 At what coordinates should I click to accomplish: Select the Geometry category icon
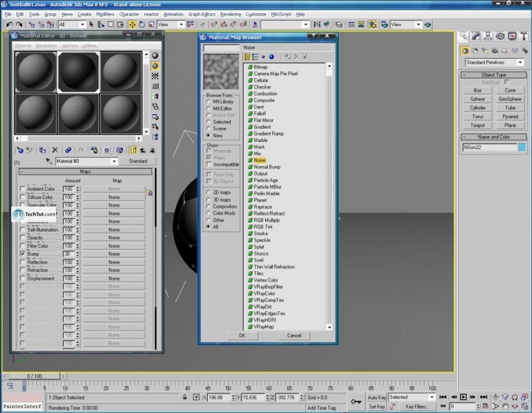click(465, 51)
